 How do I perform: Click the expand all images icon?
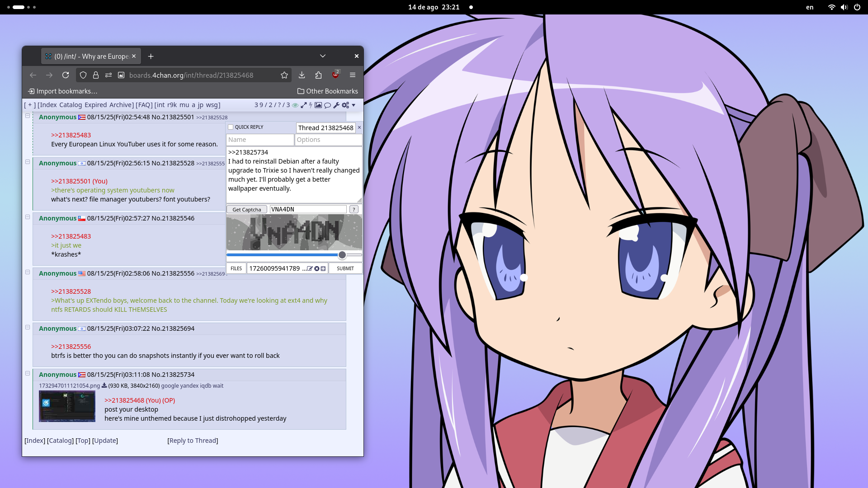tap(304, 105)
